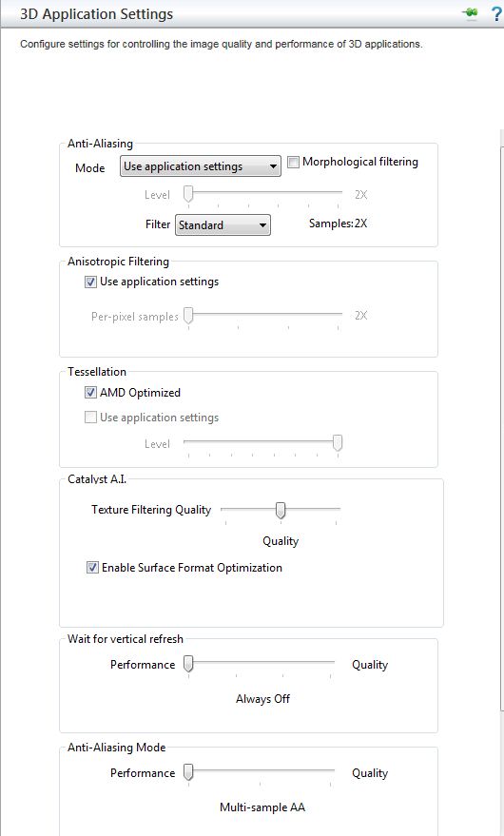Screen dimensions: 504x836
Task: Click the Tessellation Level slider thumb
Action: point(337,442)
